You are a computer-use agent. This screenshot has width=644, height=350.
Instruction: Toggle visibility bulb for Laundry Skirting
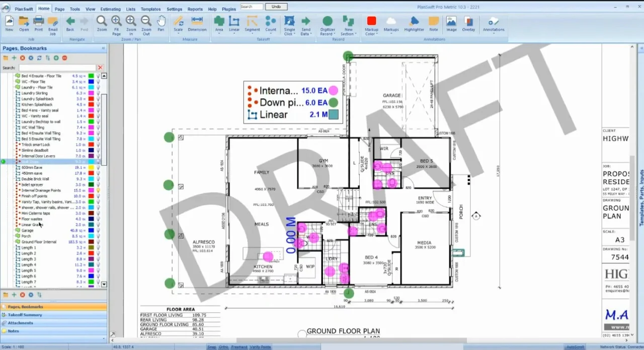pyautogui.click(x=98, y=93)
